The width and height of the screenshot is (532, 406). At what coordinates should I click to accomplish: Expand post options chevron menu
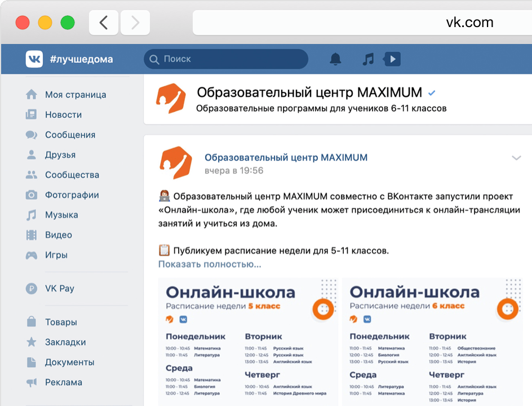(516, 158)
